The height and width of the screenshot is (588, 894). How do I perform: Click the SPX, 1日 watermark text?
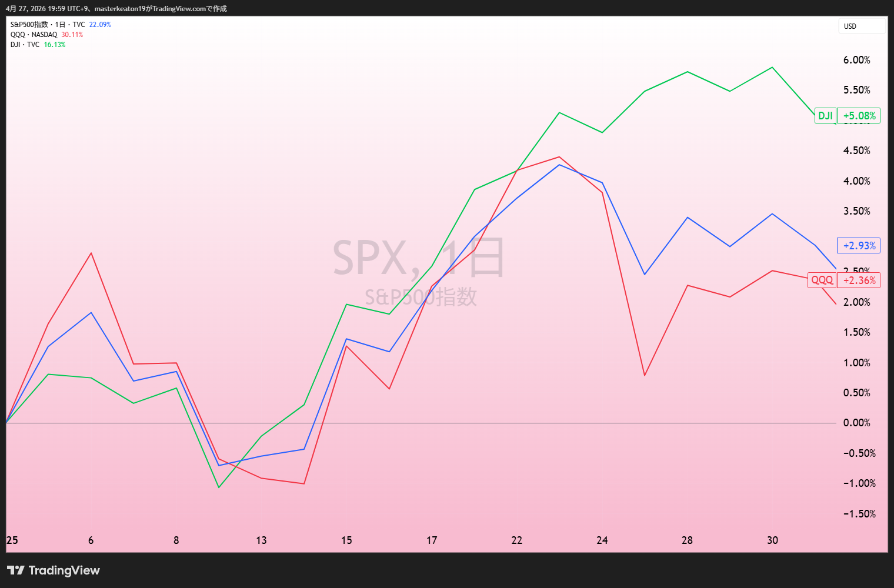click(419, 258)
